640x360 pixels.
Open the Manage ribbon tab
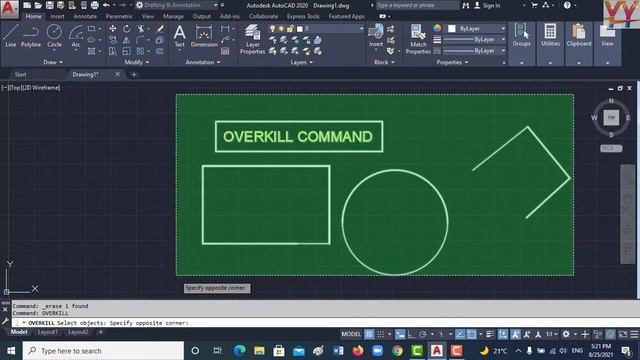coord(173,17)
